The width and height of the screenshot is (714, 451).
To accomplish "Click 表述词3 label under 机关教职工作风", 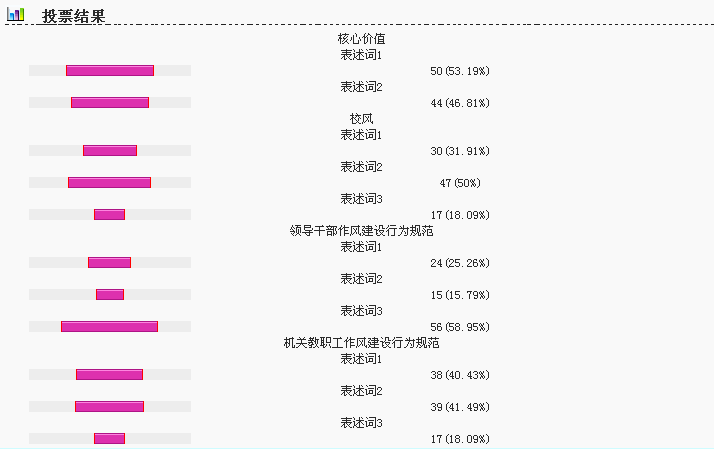I will 361,423.
